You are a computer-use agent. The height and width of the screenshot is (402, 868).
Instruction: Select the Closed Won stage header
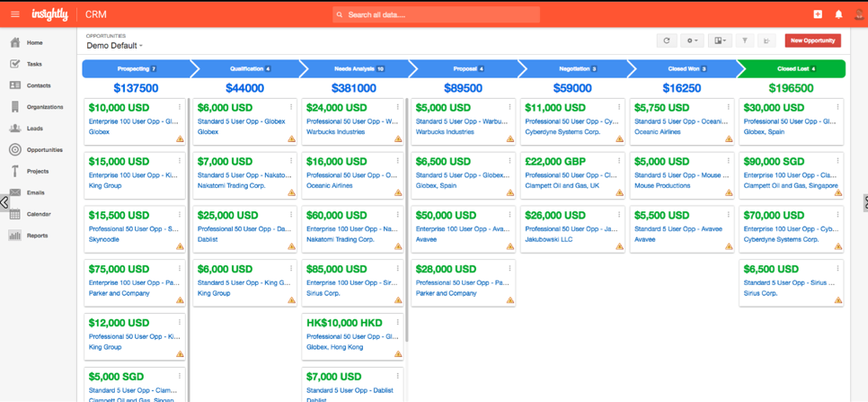click(x=687, y=69)
